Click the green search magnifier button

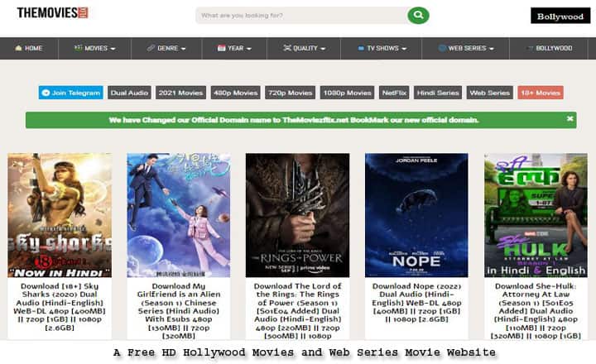tap(418, 15)
